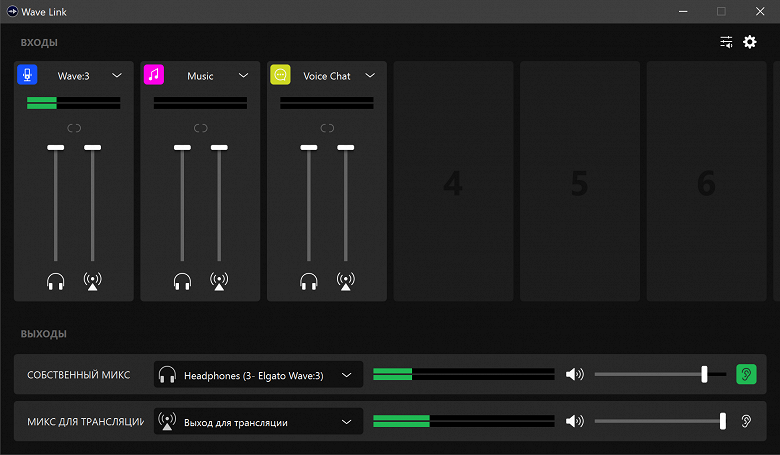The width and height of the screenshot is (780, 455).
Task: Mute the Микс для трансляции output speaker
Action: tap(575, 421)
